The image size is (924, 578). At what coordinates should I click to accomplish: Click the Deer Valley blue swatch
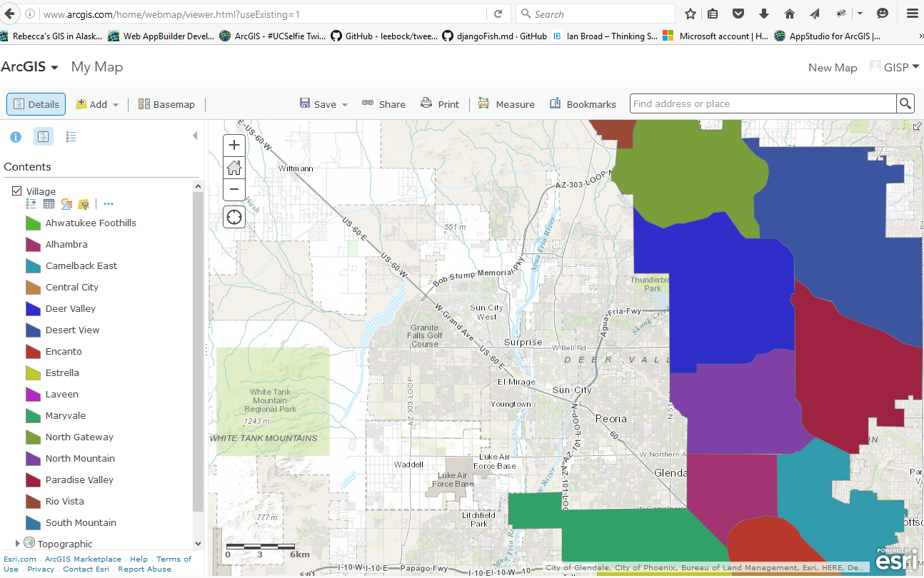coord(33,308)
